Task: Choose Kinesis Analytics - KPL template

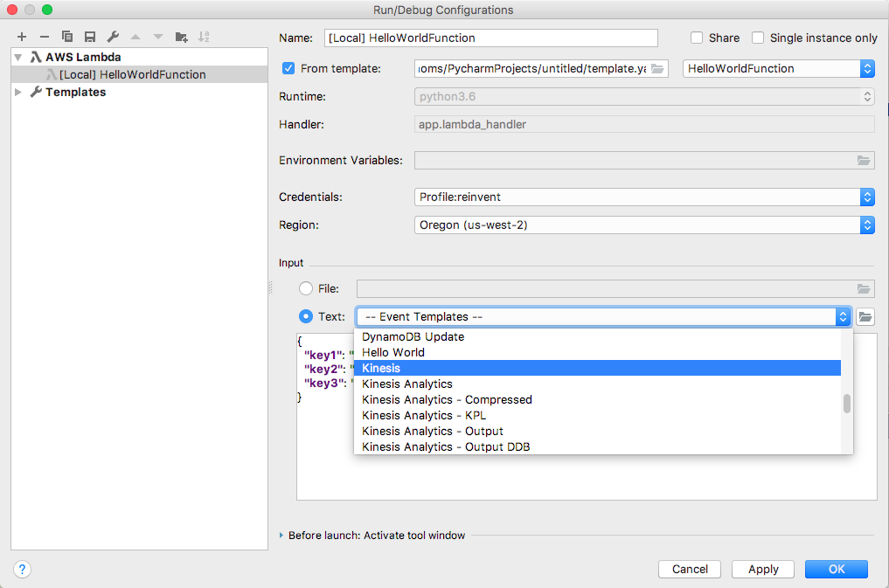Action: pyautogui.click(x=598, y=415)
